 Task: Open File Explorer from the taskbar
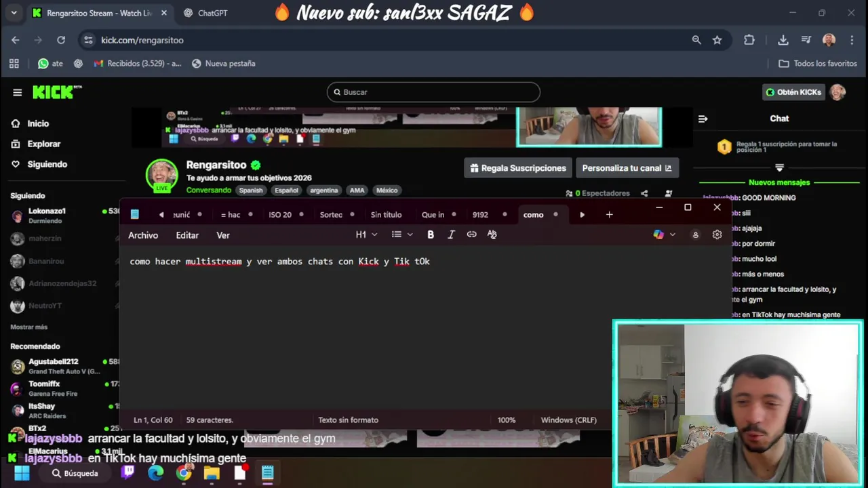pos(212,473)
